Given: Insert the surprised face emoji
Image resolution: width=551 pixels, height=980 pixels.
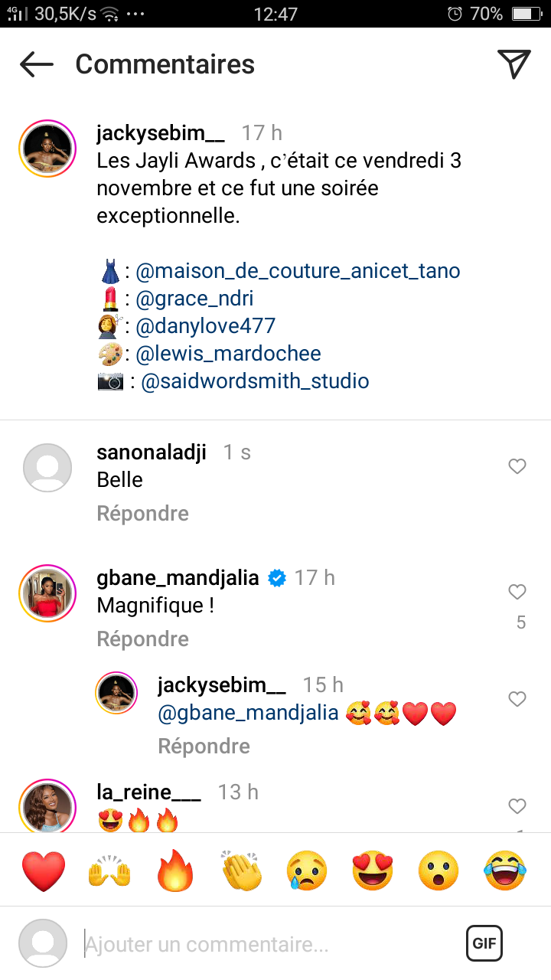Looking at the screenshot, I should [x=439, y=871].
